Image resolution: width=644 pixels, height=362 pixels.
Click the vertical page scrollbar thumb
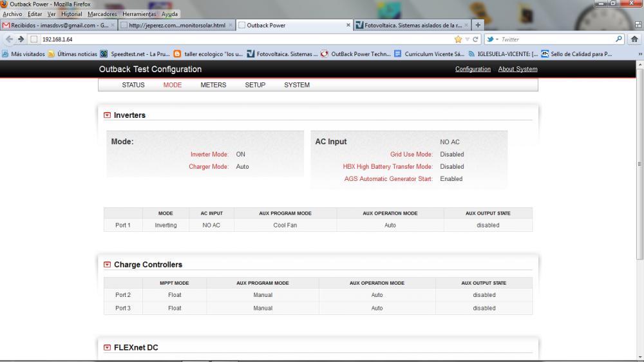point(640,164)
